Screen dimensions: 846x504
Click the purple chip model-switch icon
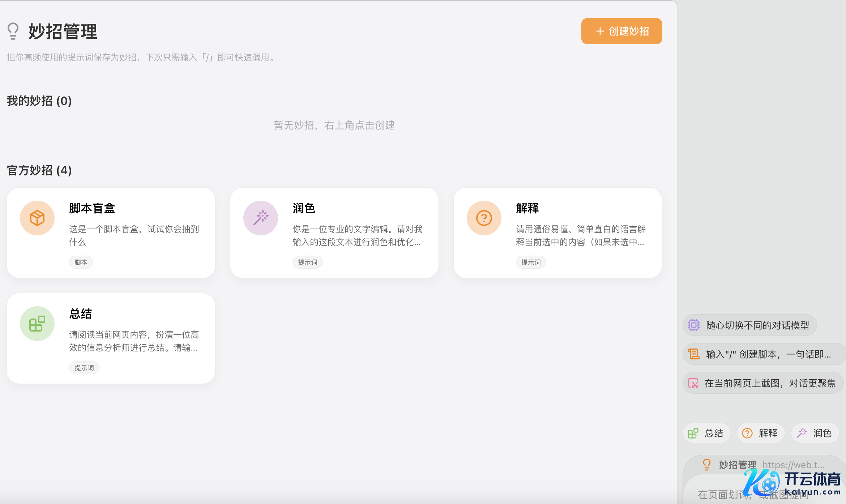(693, 325)
